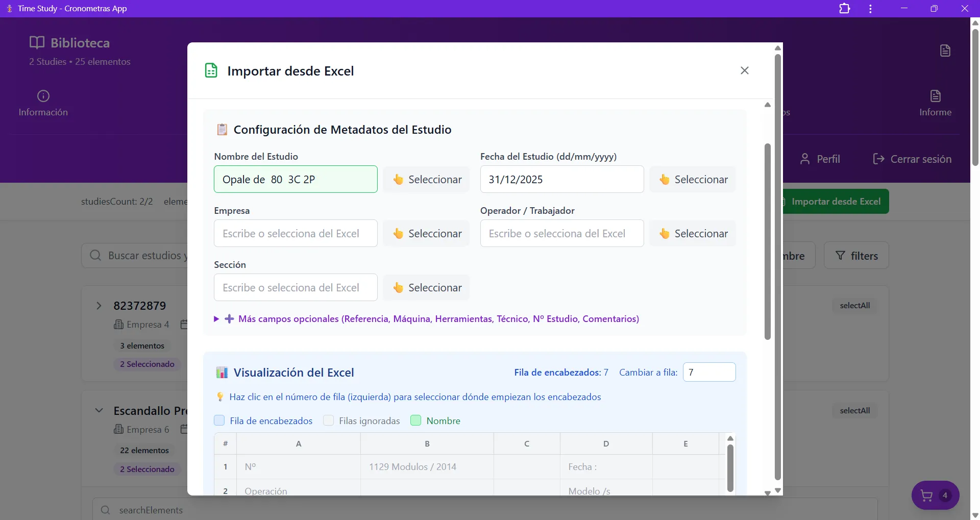Image resolution: width=980 pixels, height=520 pixels.
Task: Open the browser three-dot menu
Action: point(870,8)
